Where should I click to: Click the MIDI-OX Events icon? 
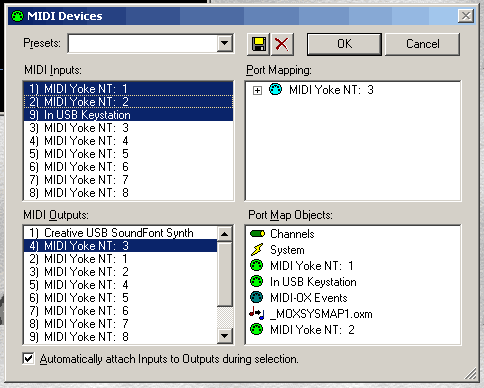tap(256, 298)
